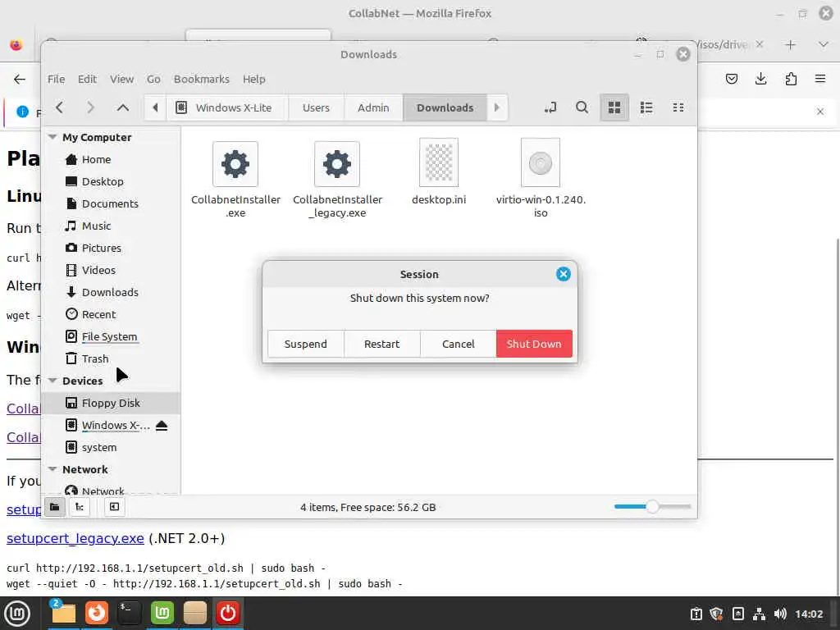Open the Help menu
This screenshot has width=840, height=630.
[254, 79]
